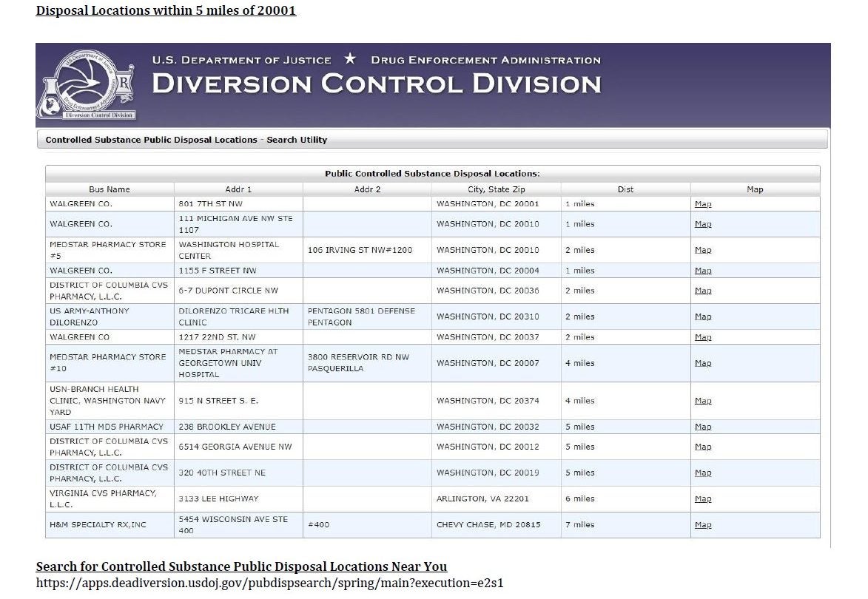Click the Diversion Control Division banner title

pyautogui.click(x=377, y=84)
